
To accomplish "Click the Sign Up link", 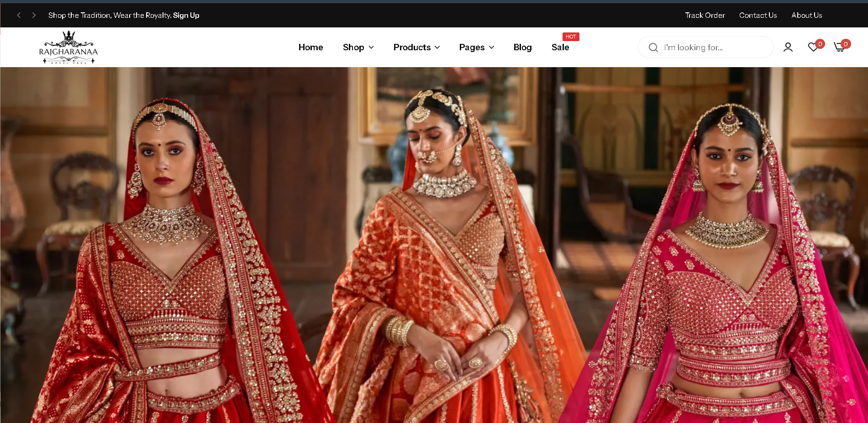I will coord(186,15).
